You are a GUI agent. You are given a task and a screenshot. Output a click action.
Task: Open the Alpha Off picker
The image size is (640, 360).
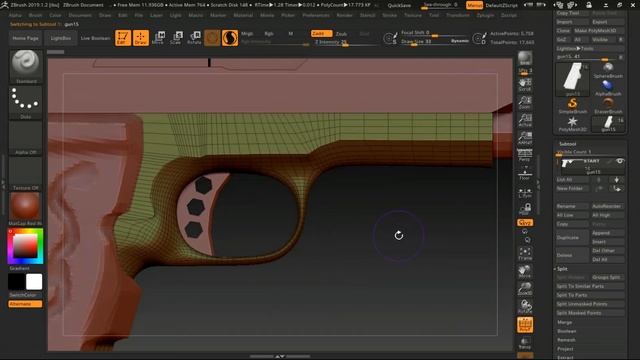point(26,138)
